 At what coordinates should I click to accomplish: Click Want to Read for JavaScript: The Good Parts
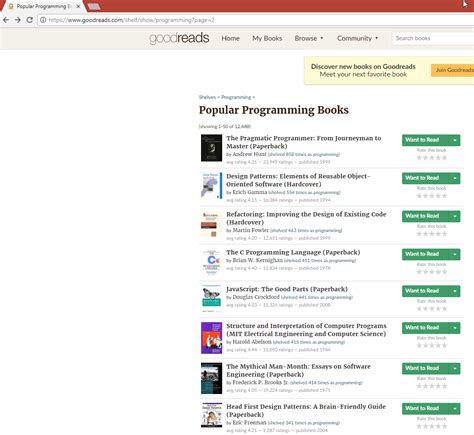point(425,291)
